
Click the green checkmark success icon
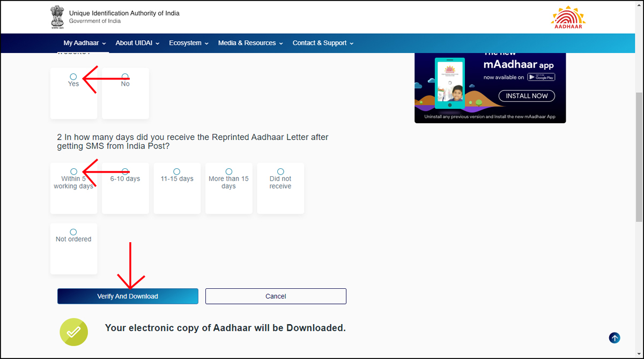click(73, 332)
